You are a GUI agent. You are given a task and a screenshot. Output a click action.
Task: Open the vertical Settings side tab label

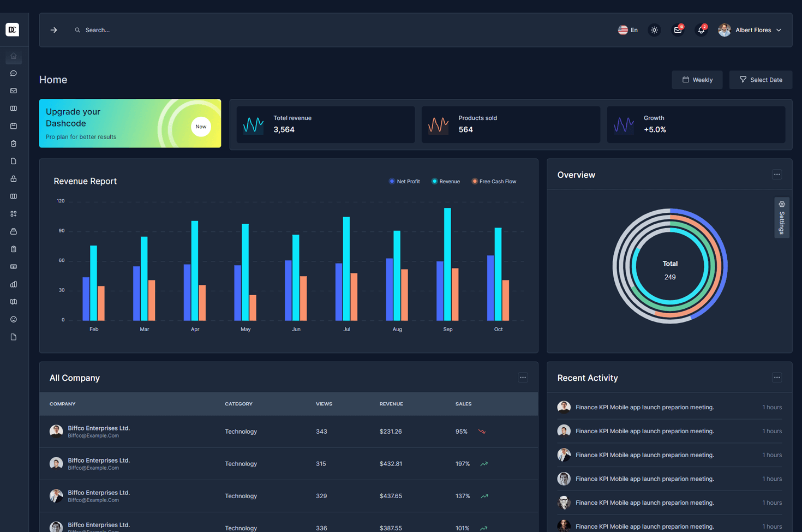coord(782,223)
